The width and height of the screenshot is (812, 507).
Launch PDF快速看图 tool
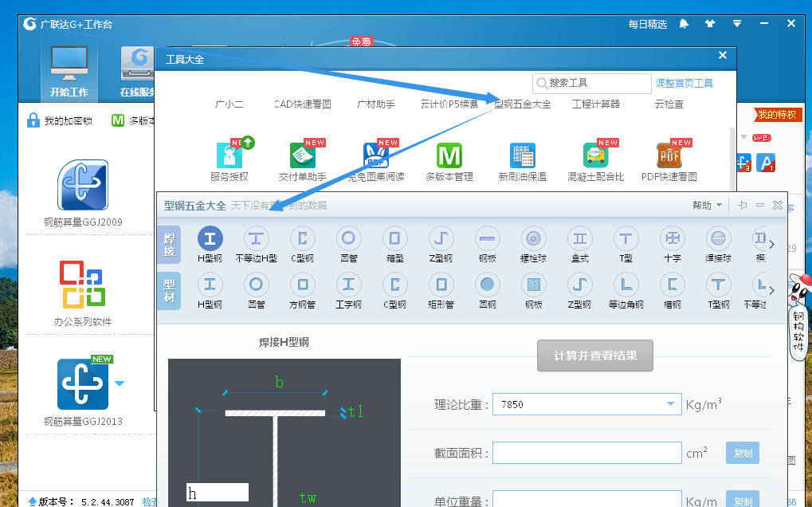(669, 155)
